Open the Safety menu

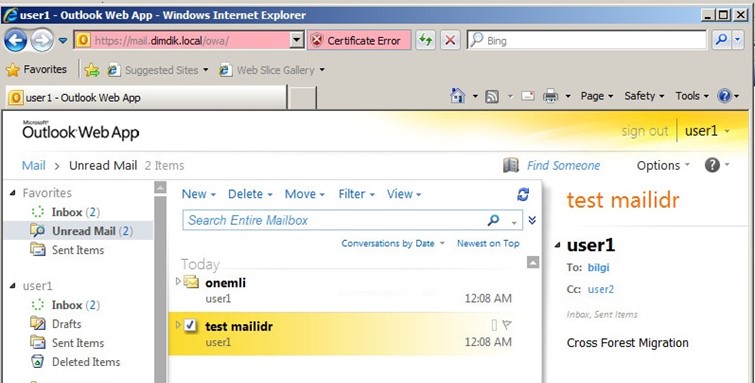point(644,96)
